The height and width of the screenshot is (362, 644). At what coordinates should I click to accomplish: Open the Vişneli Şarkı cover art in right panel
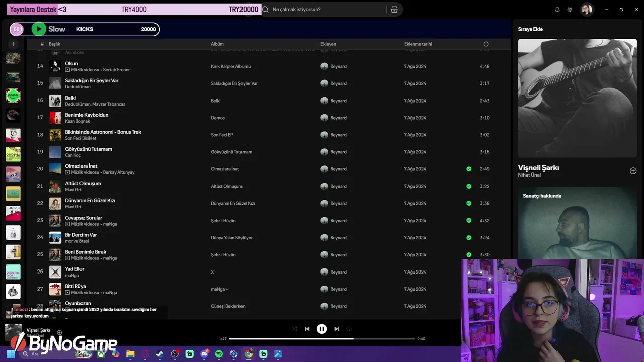click(x=577, y=98)
